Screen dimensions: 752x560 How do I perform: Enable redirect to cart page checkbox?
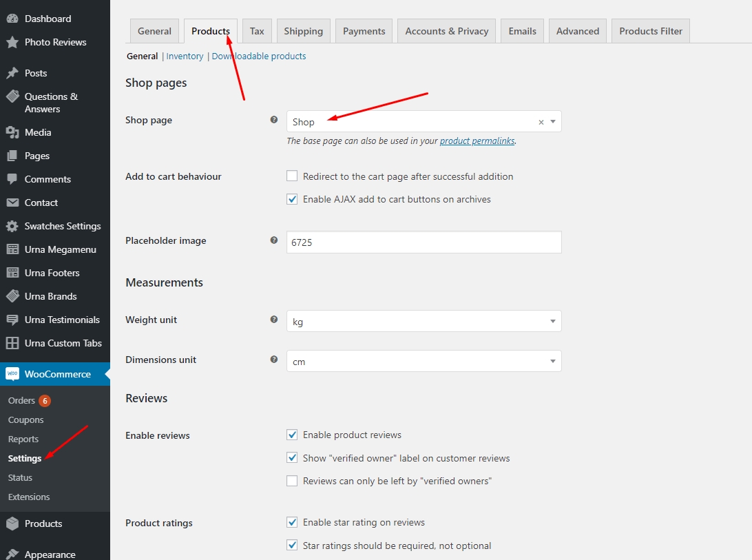click(x=292, y=176)
